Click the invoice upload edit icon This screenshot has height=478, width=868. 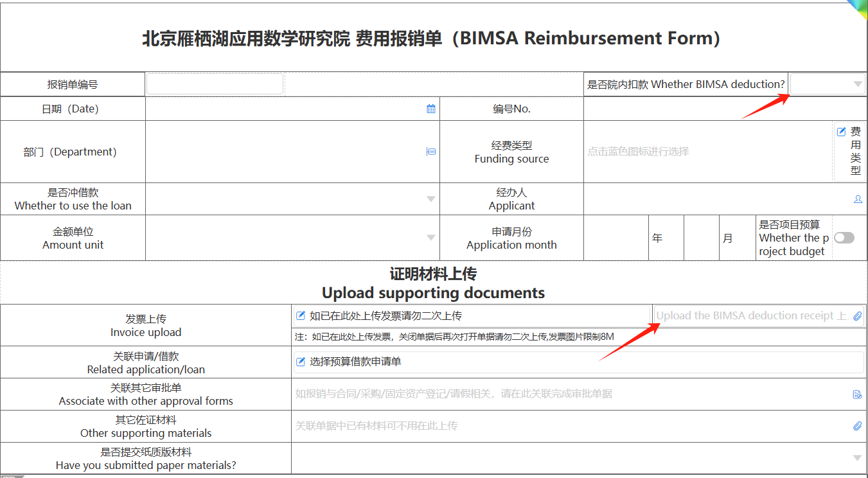click(x=300, y=315)
